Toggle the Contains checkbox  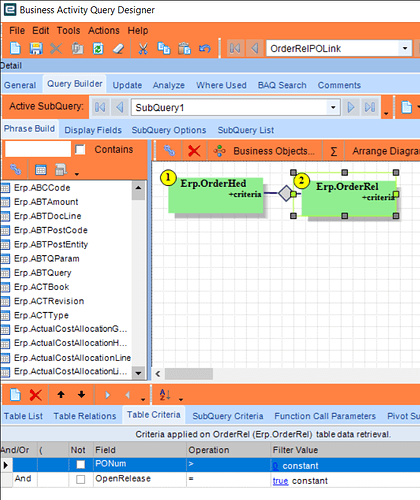(x=80, y=149)
